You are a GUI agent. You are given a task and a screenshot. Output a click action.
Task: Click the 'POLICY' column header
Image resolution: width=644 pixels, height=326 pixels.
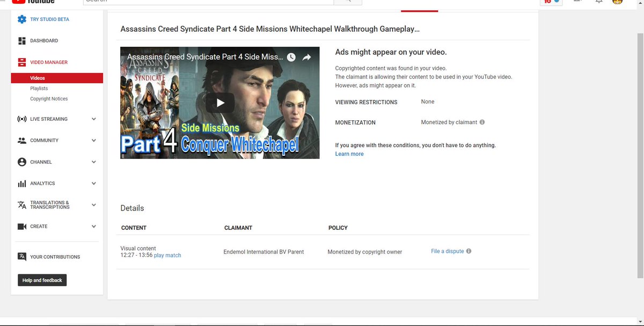(338, 228)
